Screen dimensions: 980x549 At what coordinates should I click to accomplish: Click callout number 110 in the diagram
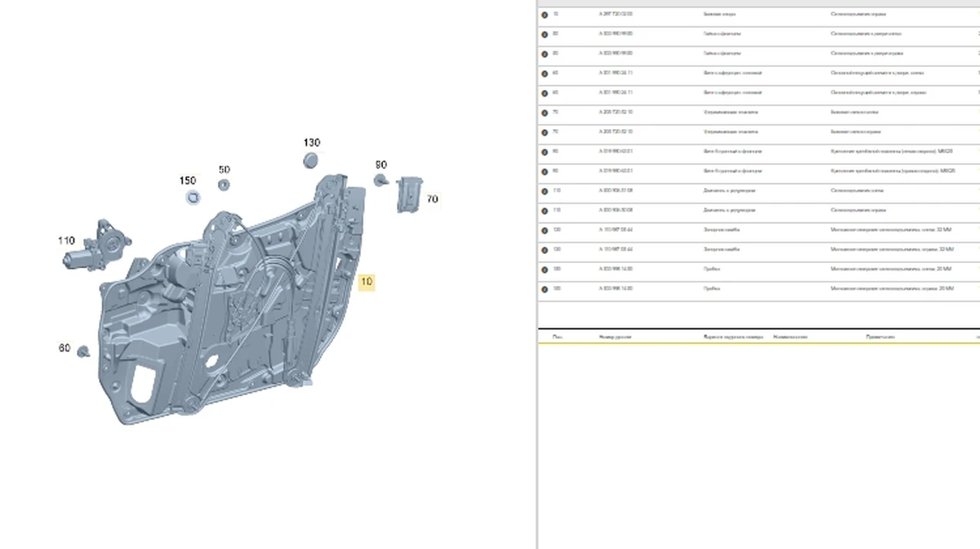click(66, 240)
